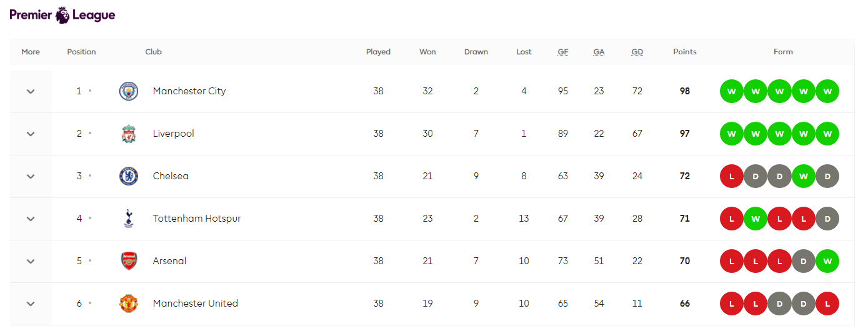Open the Manchester City club link
This screenshot has width=868, height=326.
(189, 91)
